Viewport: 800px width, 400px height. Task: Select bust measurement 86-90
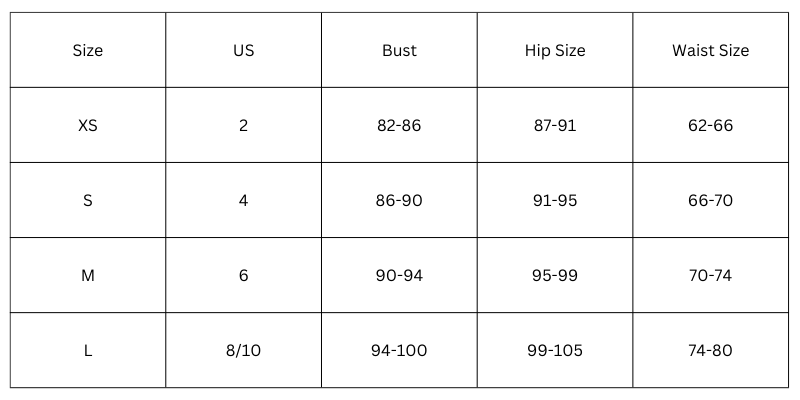pos(399,200)
